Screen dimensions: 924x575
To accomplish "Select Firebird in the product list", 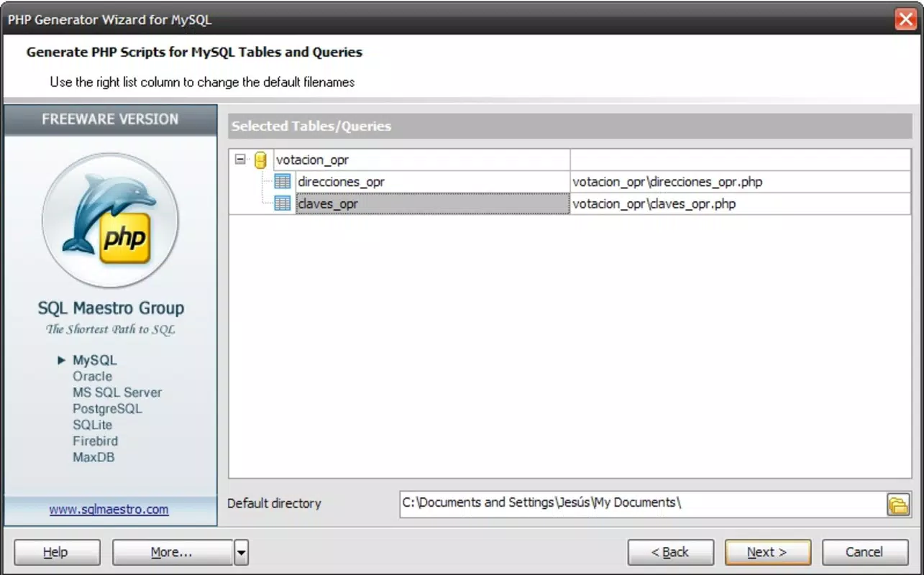I will [95, 441].
